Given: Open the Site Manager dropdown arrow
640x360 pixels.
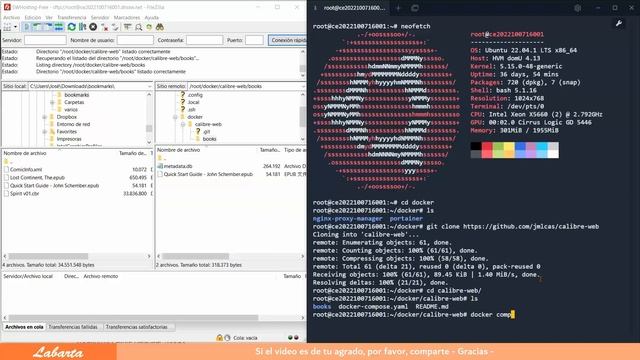Looking at the screenshot, I should [x=16, y=27].
